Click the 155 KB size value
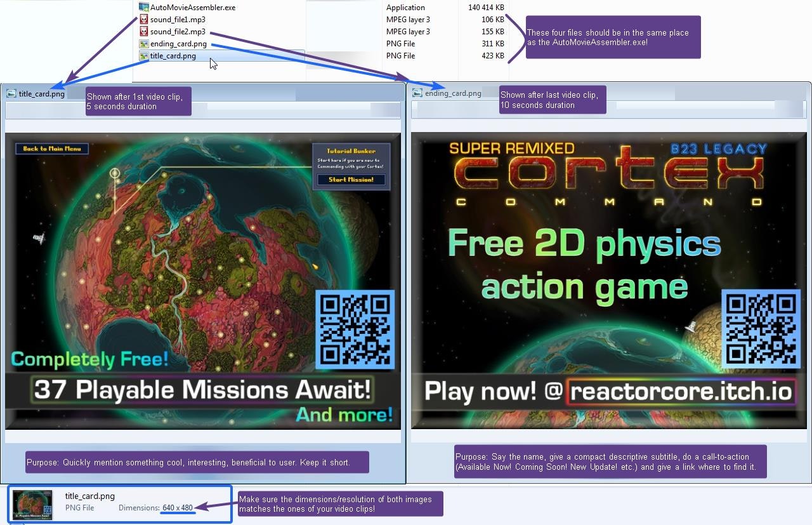Viewport: 812px width, 525px height. tap(492, 32)
